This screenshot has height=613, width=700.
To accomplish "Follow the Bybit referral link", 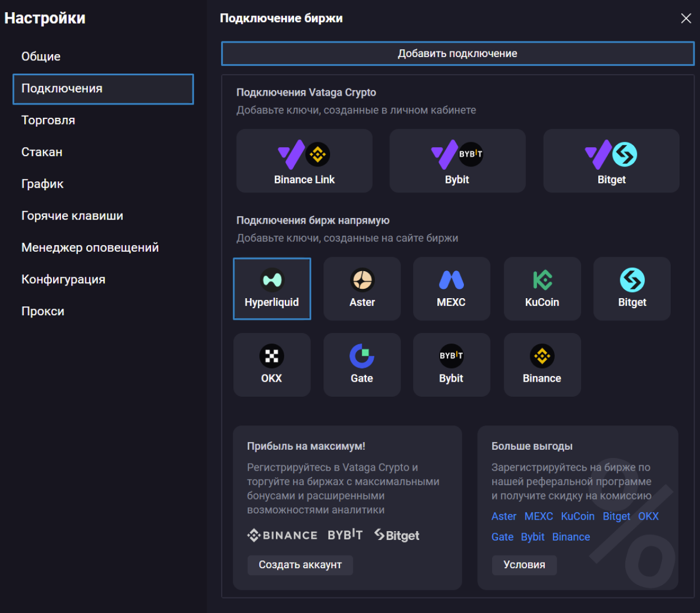I will pos(532,537).
